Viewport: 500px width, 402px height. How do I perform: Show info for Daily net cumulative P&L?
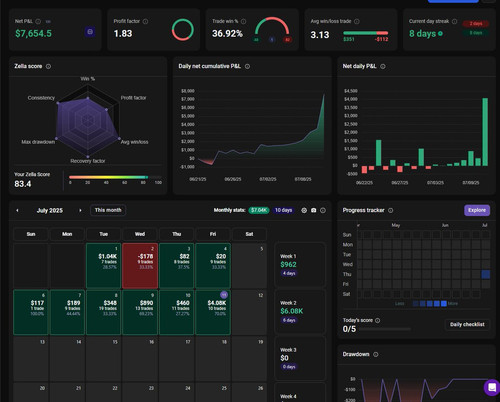pyautogui.click(x=247, y=66)
